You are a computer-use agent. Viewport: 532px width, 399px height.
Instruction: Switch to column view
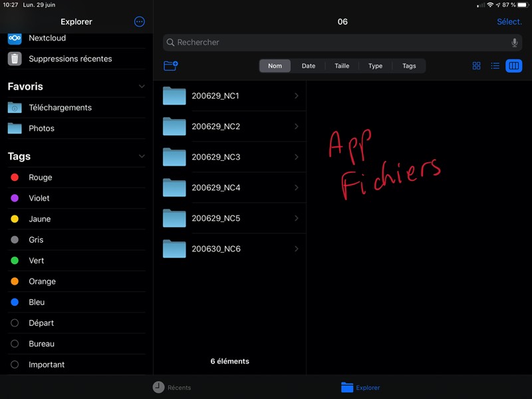513,66
